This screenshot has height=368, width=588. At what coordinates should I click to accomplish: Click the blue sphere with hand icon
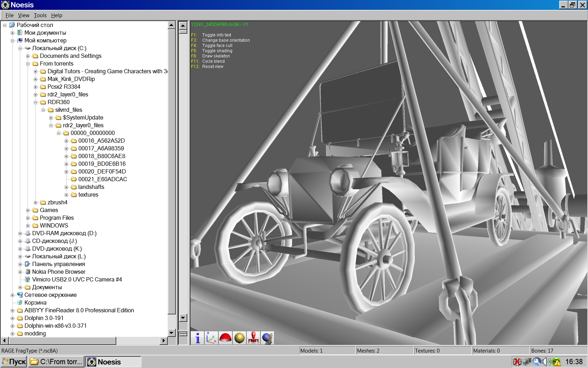(x=267, y=338)
